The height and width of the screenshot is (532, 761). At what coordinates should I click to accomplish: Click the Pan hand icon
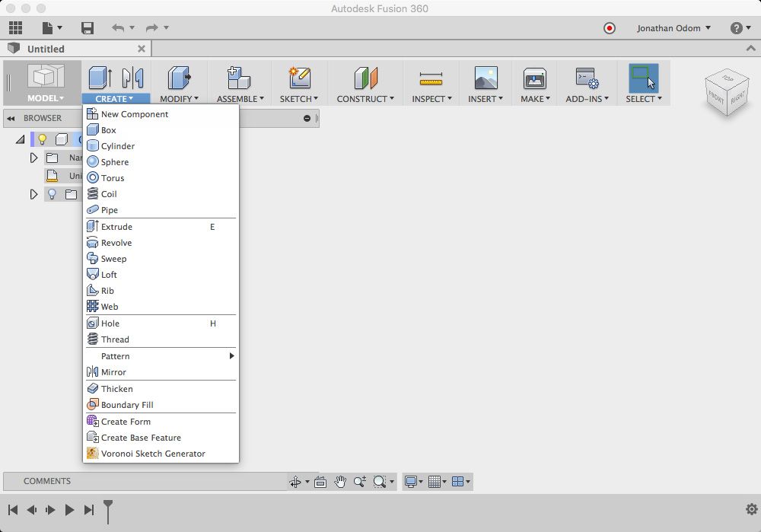340,482
